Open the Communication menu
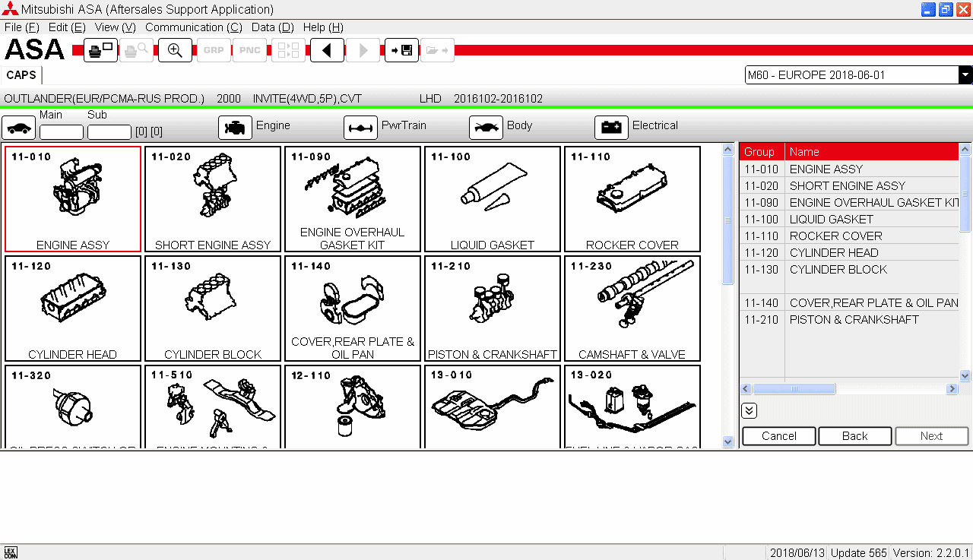The image size is (973, 560). point(193,27)
